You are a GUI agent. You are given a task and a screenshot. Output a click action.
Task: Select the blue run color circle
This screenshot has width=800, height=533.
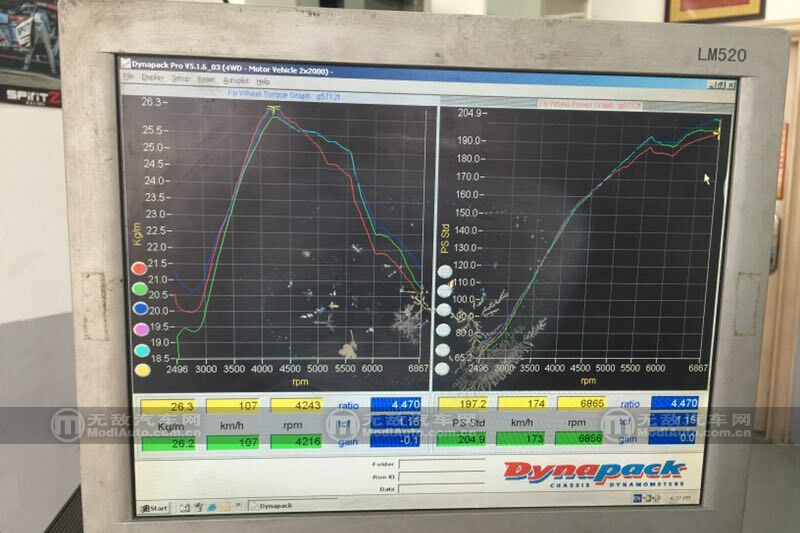pyautogui.click(x=140, y=309)
